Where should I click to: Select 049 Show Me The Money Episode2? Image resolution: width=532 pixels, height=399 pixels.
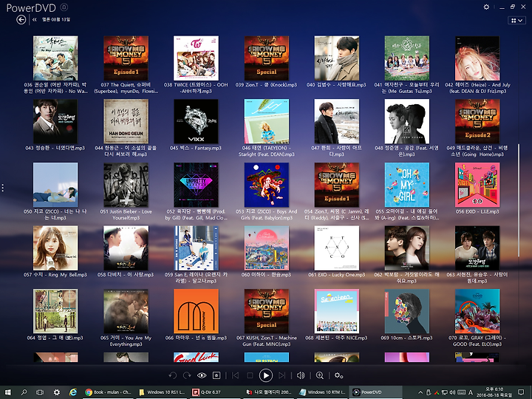click(x=477, y=121)
